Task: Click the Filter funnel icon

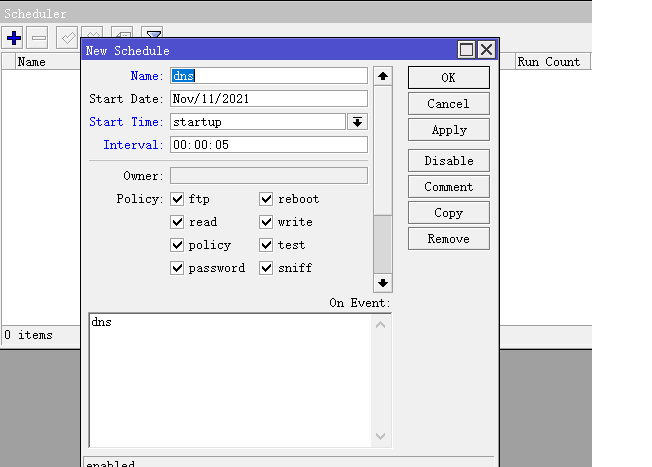Action: point(151,38)
